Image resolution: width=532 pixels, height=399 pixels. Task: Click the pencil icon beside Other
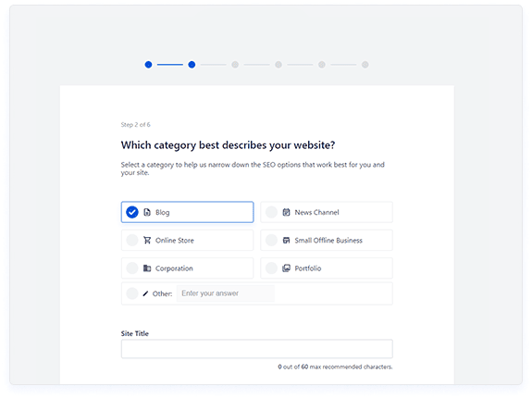(x=145, y=293)
